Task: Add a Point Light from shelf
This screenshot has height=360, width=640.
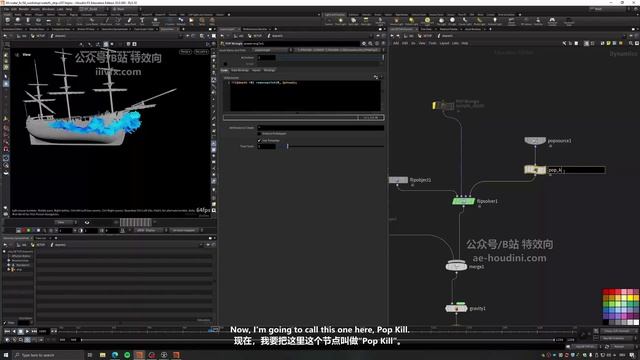Action: point(341,21)
